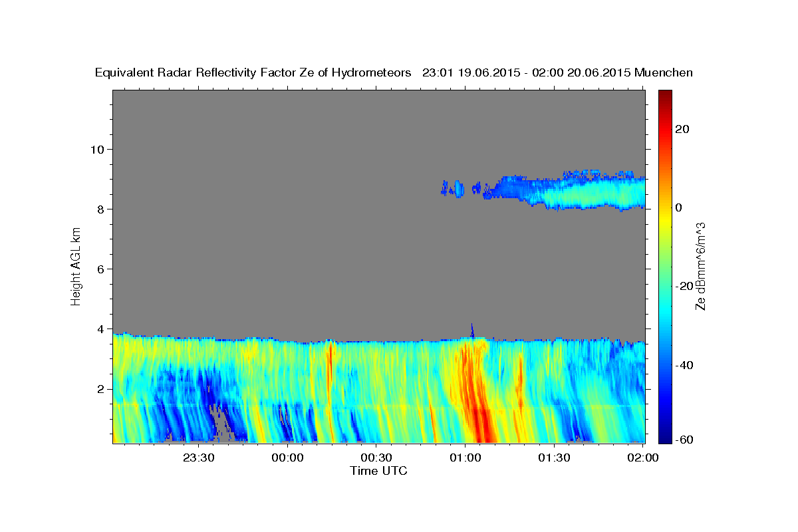Select the height axis value 6
This screenshot has height=532, width=798.
pos(100,269)
